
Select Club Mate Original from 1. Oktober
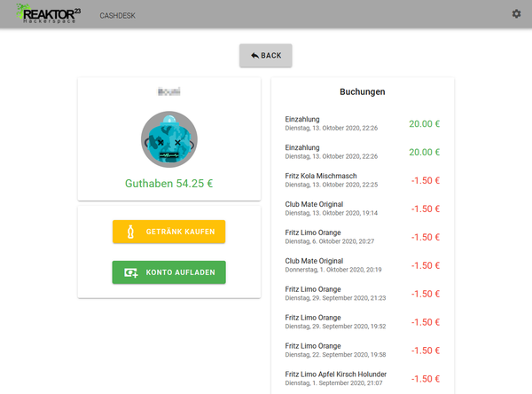(x=363, y=265)
